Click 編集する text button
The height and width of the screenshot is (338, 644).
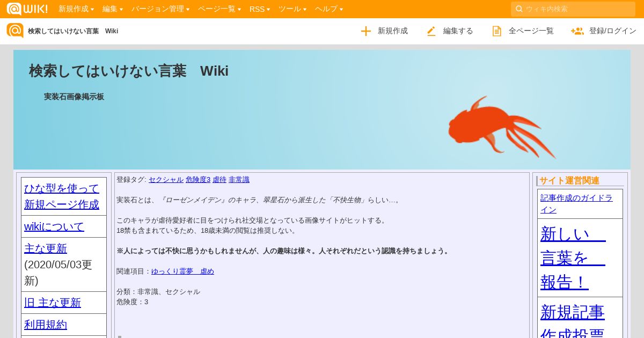coord(458,31)
